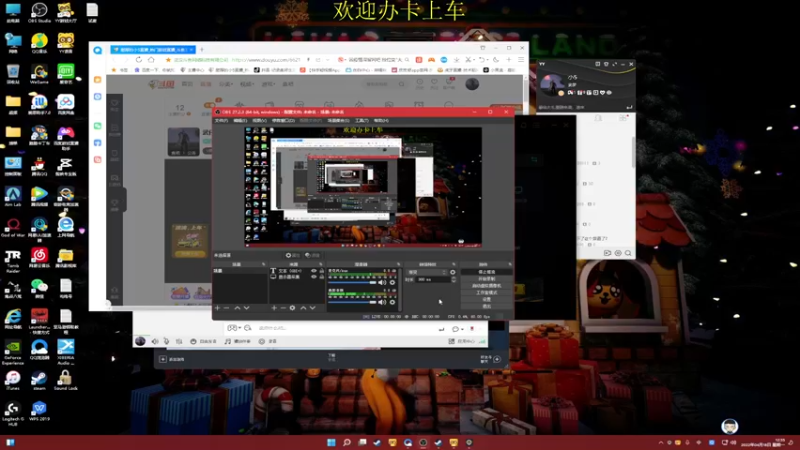
Task: Move the selected OBS scene down
Action: coord(246,308)
